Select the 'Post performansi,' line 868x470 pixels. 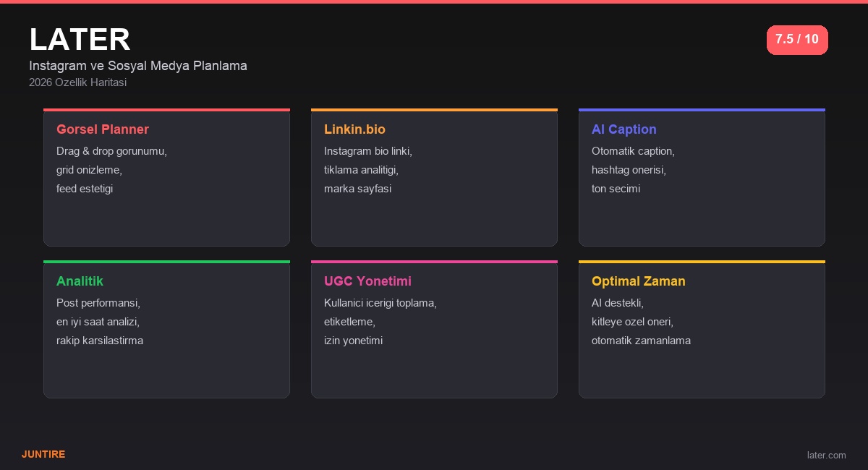(x=98, y=303)
